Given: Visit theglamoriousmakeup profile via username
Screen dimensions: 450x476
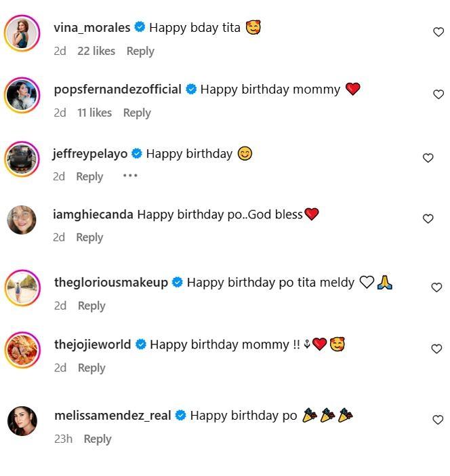Looking at the screenshot, I should (x=110, y=282).
